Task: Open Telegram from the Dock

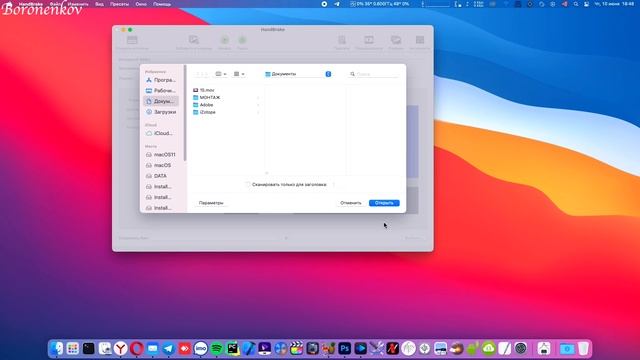Action: coord(169,349)
